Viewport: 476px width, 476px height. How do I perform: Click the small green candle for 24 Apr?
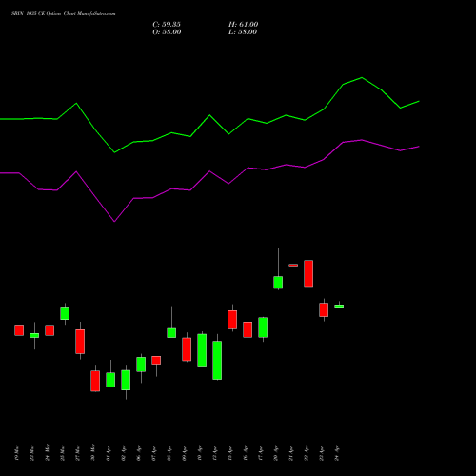pos(339,307)
